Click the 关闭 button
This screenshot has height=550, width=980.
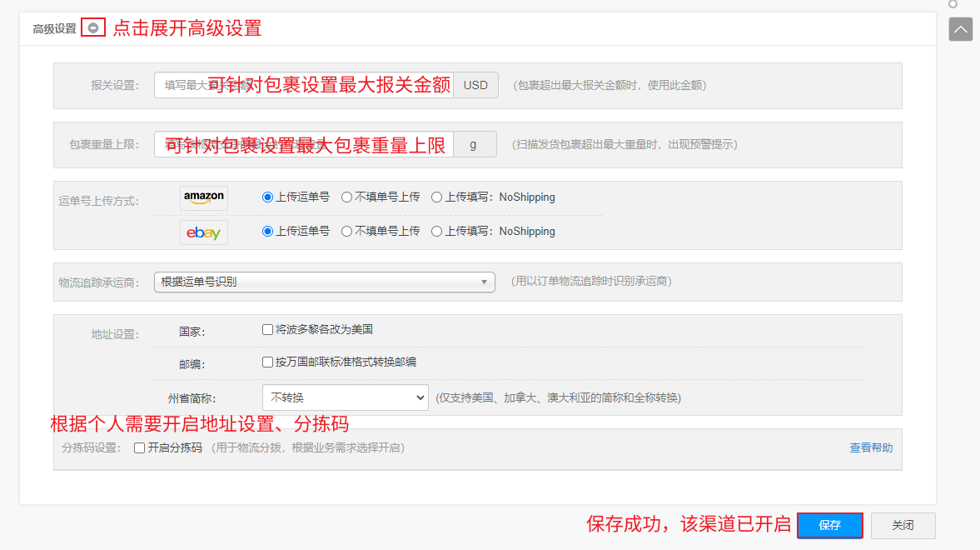(x=903, y=526)
